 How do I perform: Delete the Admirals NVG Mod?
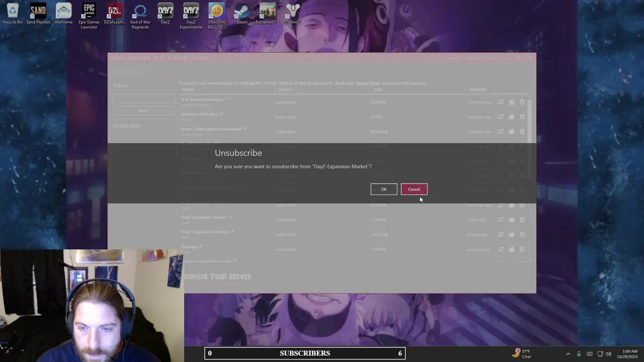point(522,117)
